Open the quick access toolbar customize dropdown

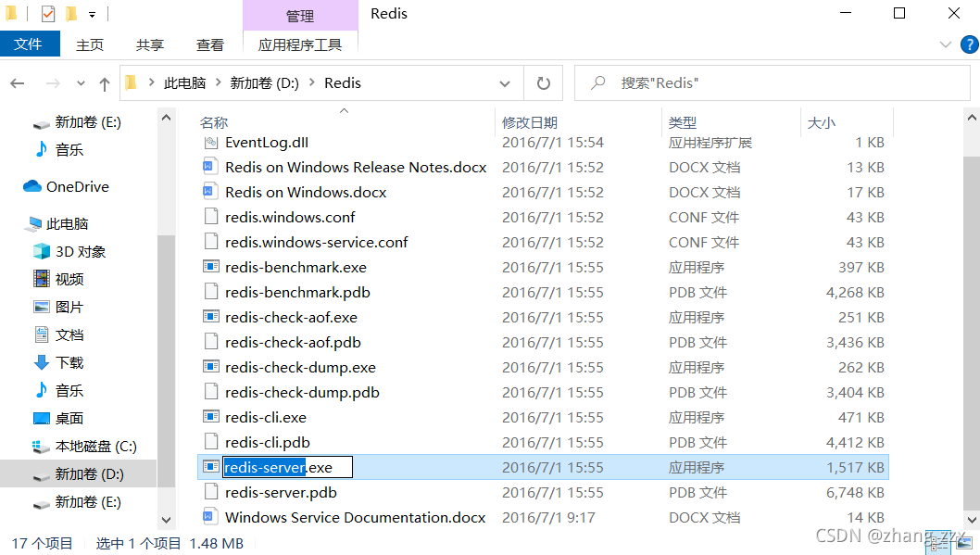(x=92, y=15)
